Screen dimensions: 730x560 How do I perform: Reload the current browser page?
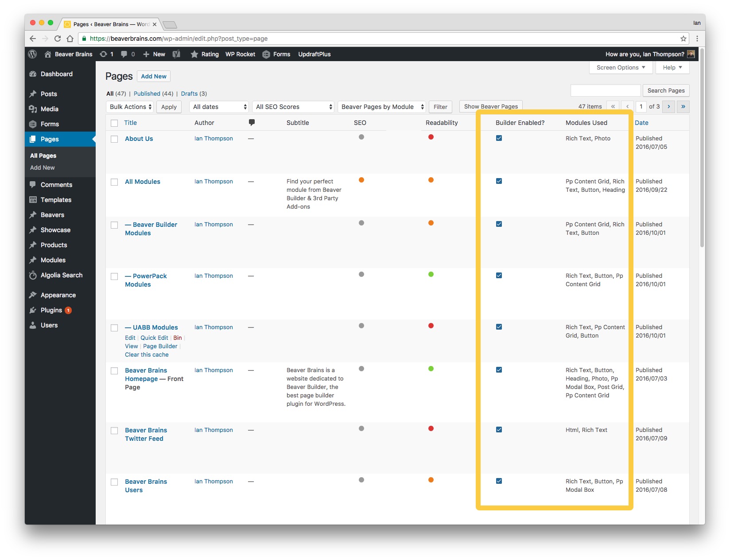(x=58, y=39)
